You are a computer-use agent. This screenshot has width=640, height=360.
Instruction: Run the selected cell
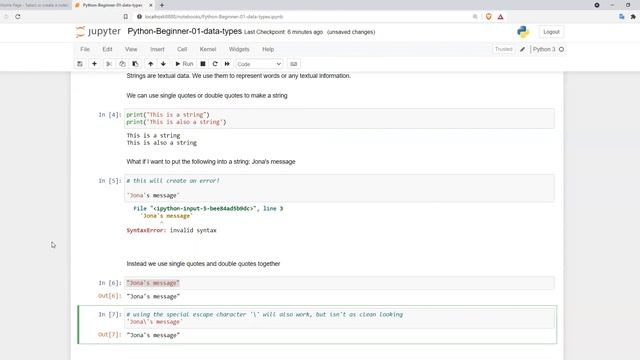(184, 64)
